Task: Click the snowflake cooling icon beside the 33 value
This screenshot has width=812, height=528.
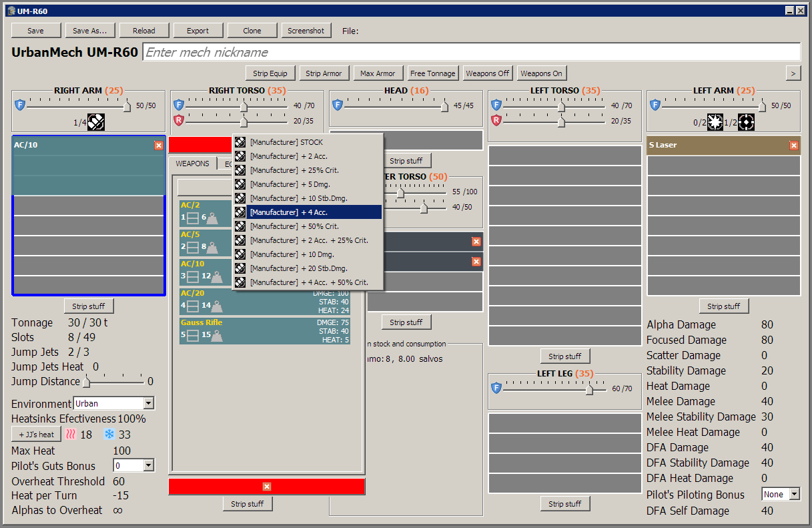Action: pyautogui.click(x=109, y=434)
